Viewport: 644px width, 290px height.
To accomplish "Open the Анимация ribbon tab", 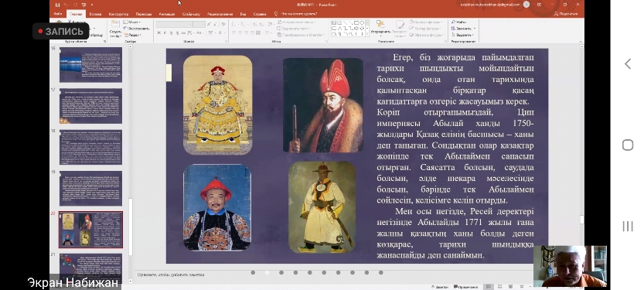I will click(x=167, y=14).
